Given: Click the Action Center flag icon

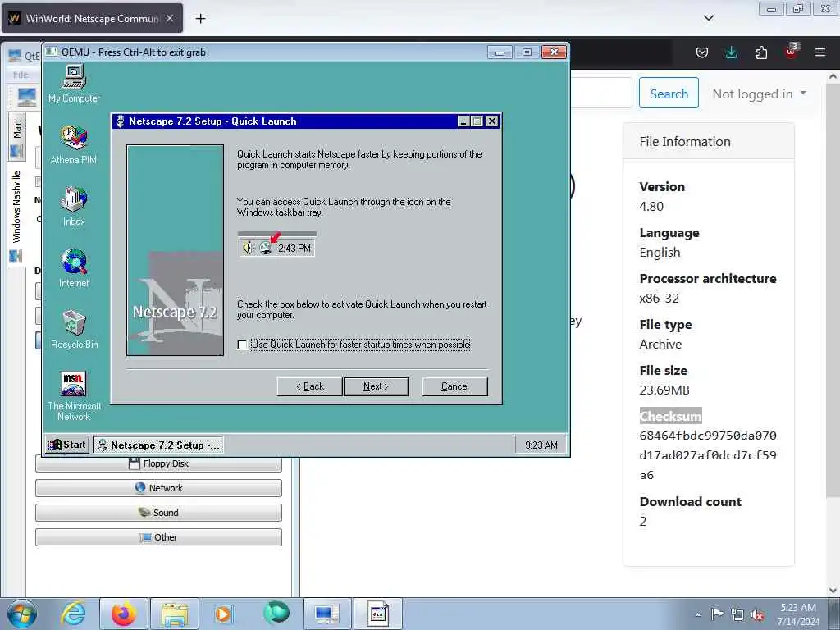Looking at the screenshot, I should click(717, 614).
